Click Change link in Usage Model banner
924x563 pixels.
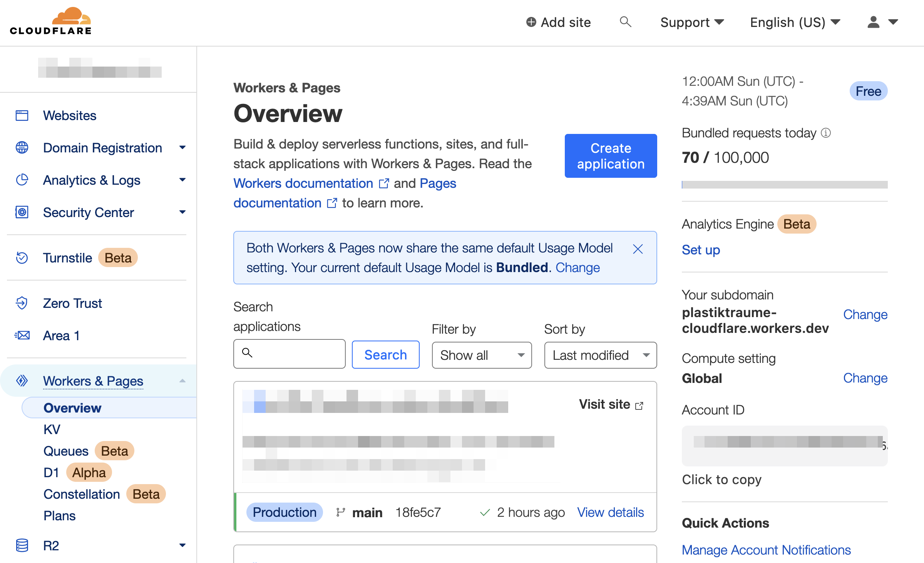coord(577,267)
